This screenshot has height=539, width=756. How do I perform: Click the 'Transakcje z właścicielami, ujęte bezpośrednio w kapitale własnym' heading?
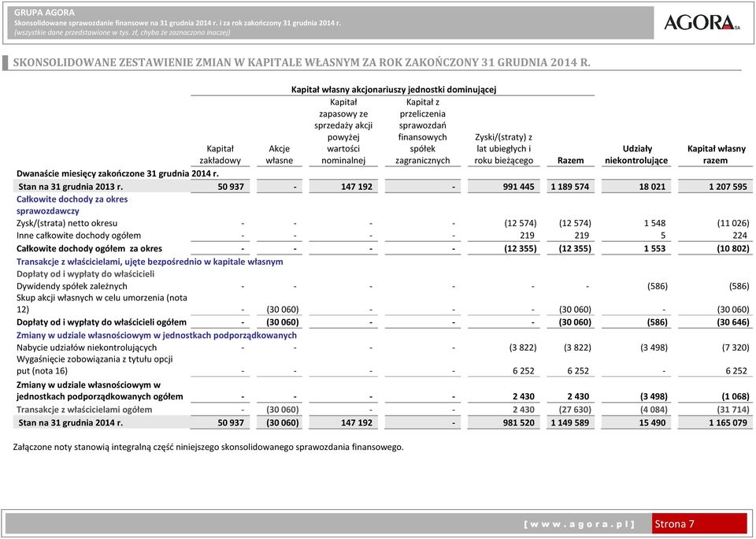[x=150, y=262]
